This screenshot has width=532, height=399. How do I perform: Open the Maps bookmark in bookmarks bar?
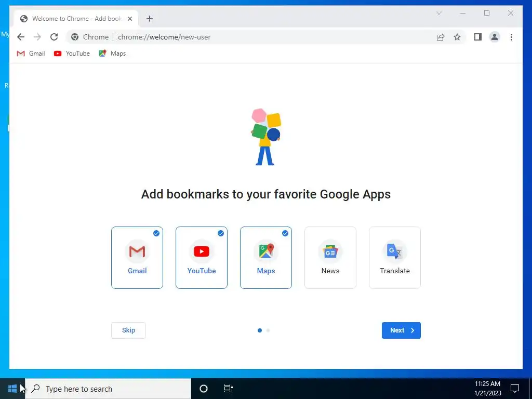(112, 54)
